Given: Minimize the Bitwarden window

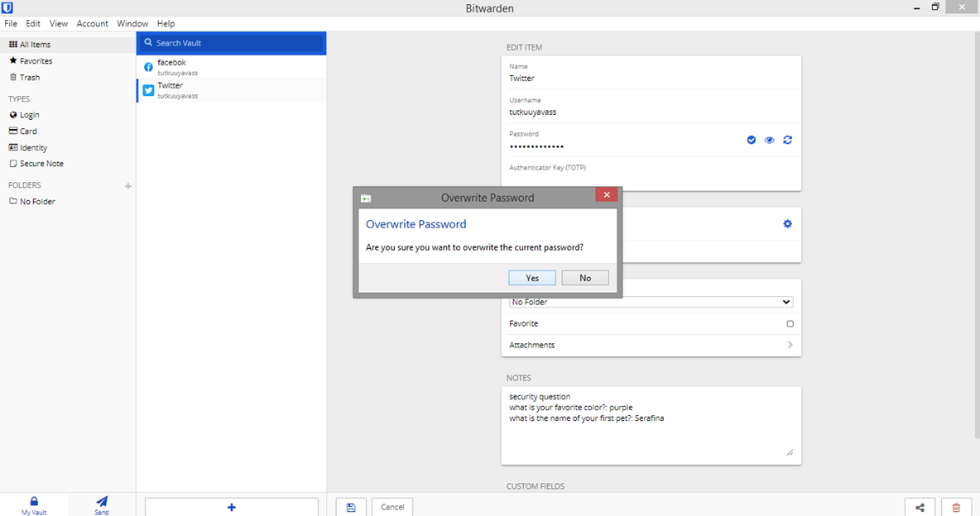Looking at the screenshot, I should (916, 7).
